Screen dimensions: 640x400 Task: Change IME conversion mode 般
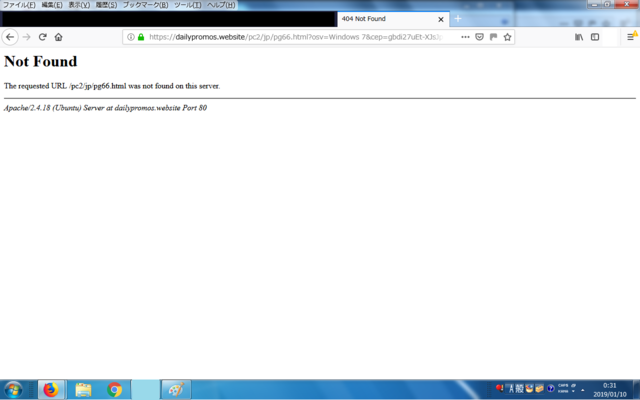point(519,389)
